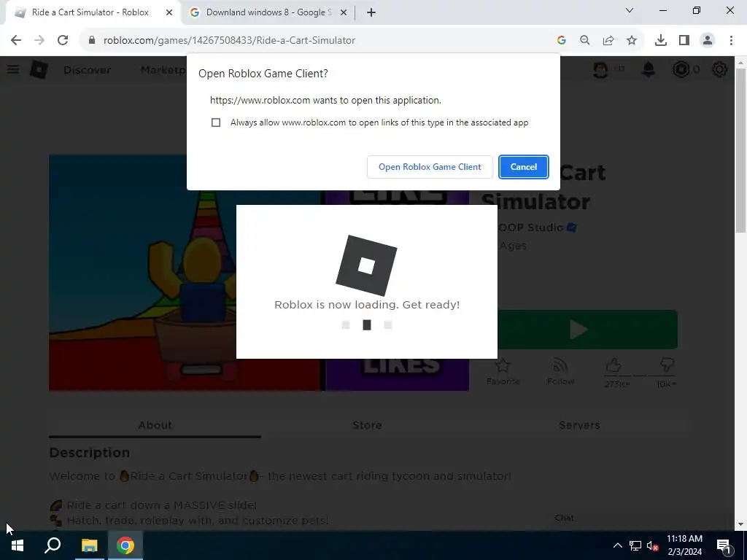Cancel the open application dialog
747x560 pixels.
[524, 167]
